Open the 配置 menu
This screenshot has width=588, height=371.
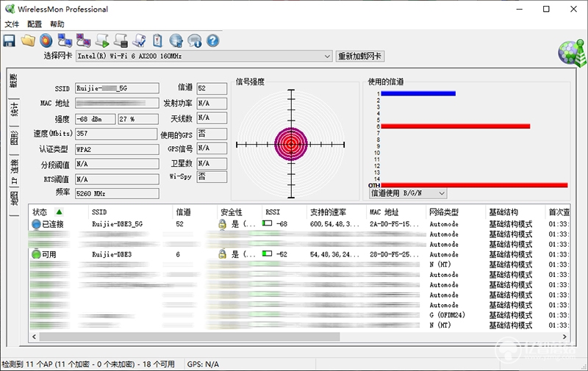click(x=35, y=24)
